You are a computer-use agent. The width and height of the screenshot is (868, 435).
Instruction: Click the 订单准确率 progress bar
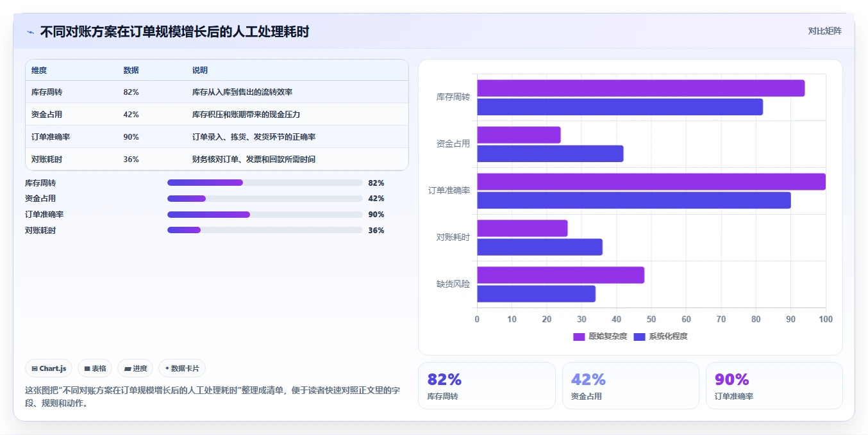(265, 215)
